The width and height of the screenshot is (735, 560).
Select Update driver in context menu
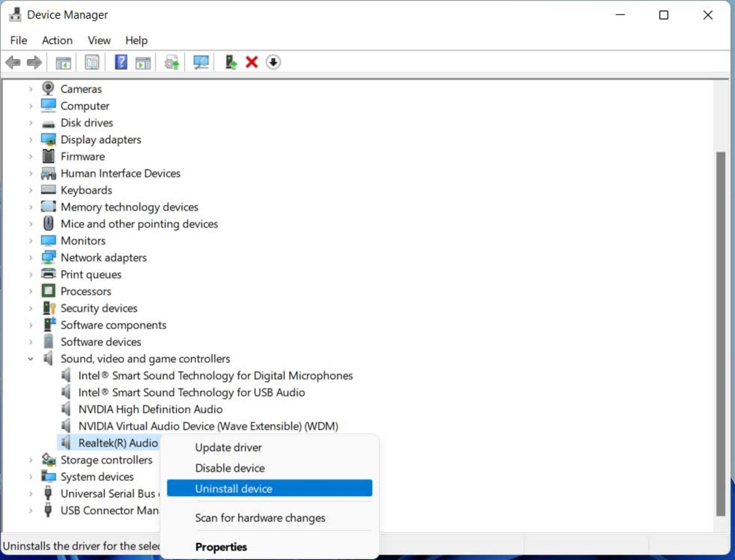click(x=228, y=447)
